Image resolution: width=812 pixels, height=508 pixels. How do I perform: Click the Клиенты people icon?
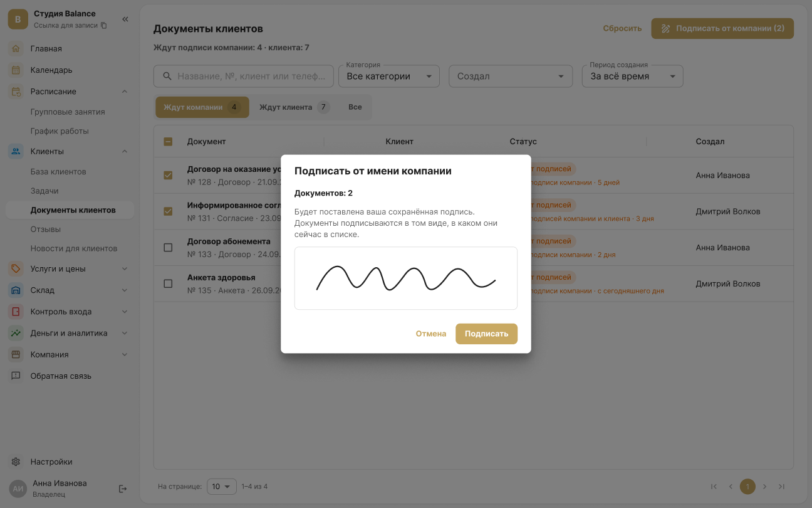click(x=16, y=151)
